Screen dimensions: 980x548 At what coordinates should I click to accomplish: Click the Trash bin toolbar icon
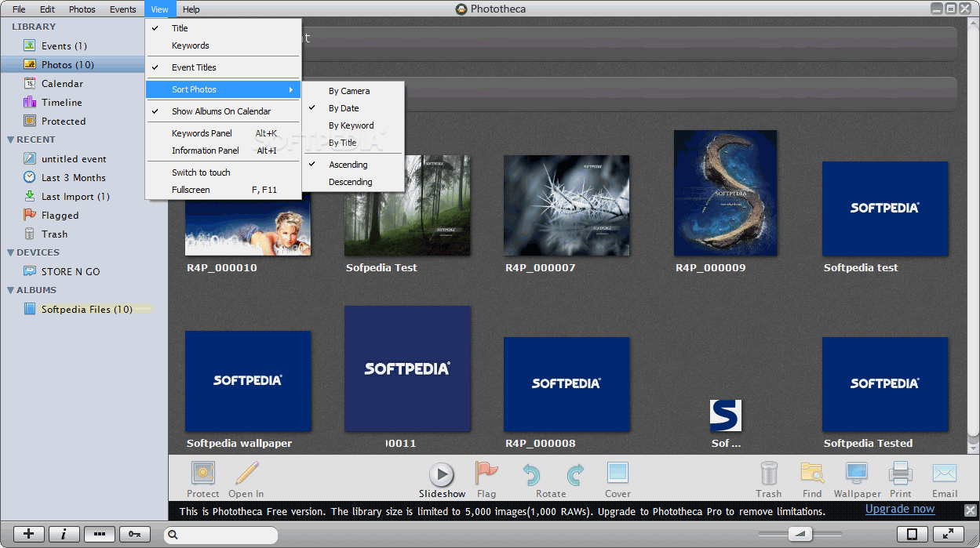(x=769, y=474)
